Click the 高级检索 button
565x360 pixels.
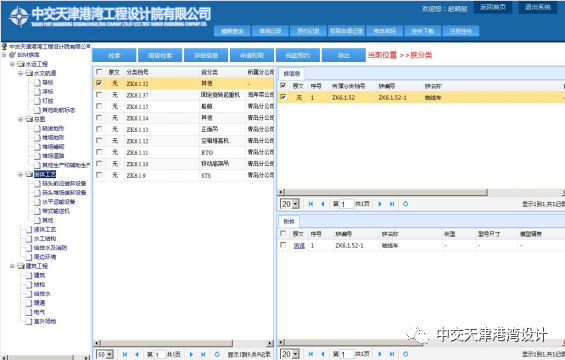[160, 55]
